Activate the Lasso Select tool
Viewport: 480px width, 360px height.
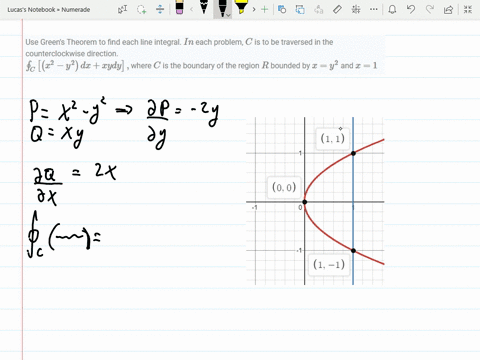pos(142,9)
